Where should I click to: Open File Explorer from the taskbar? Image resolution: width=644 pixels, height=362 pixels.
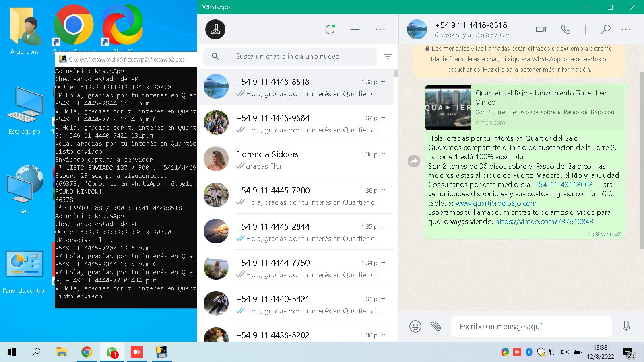tap(62, 352)
